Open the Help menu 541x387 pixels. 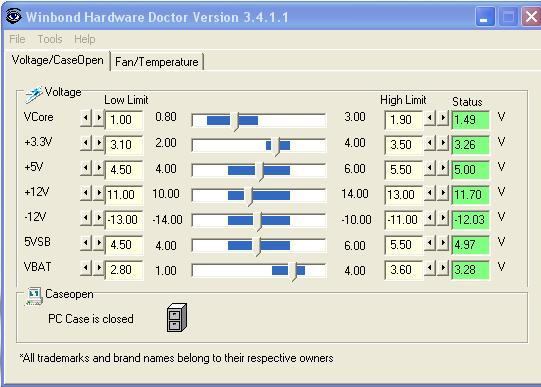point(85,39)
